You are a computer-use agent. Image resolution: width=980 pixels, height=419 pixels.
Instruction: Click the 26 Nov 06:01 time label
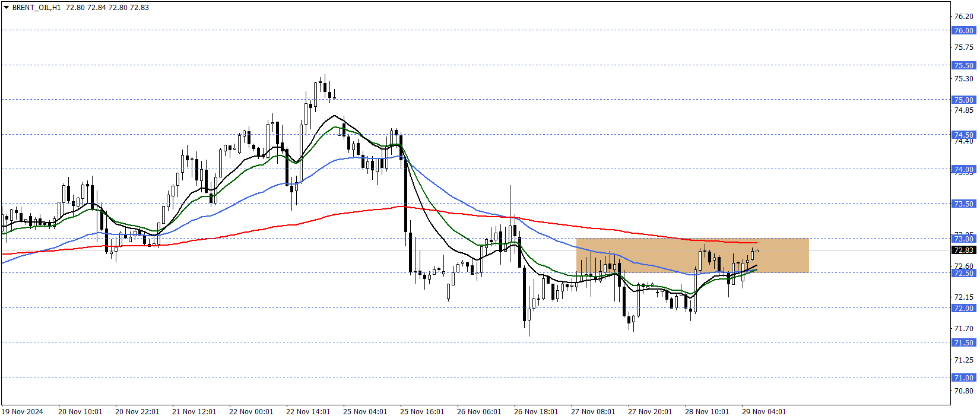[x=479, y=412]
